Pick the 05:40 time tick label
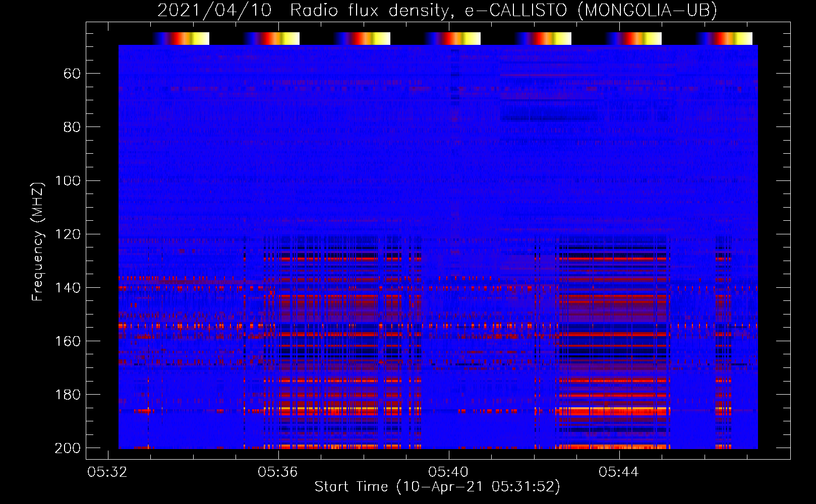Viewport: 816px width, 504px height. click(x=448, y=472)
